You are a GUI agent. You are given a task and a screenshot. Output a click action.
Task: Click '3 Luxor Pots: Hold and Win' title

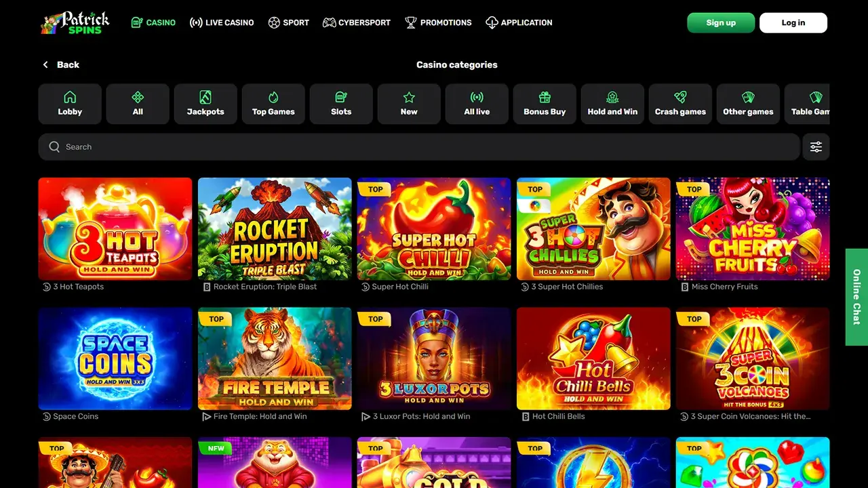coord(421,416)
